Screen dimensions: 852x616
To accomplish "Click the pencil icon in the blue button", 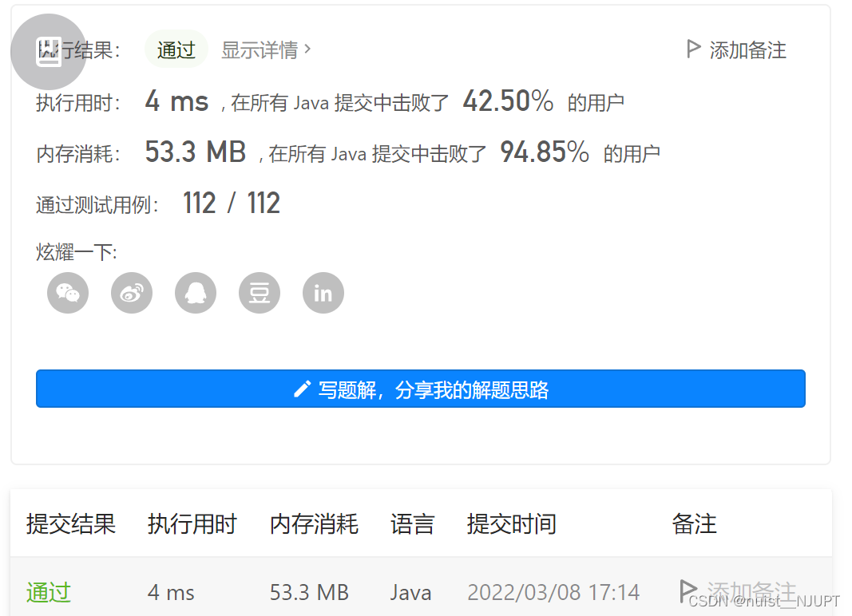I will click(x=302, y=389).
